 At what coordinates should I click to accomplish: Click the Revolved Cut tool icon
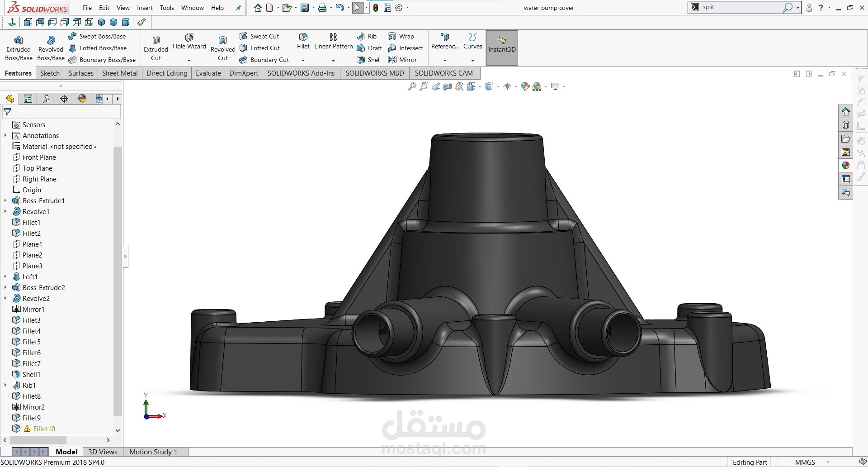(x=222, y=41)
